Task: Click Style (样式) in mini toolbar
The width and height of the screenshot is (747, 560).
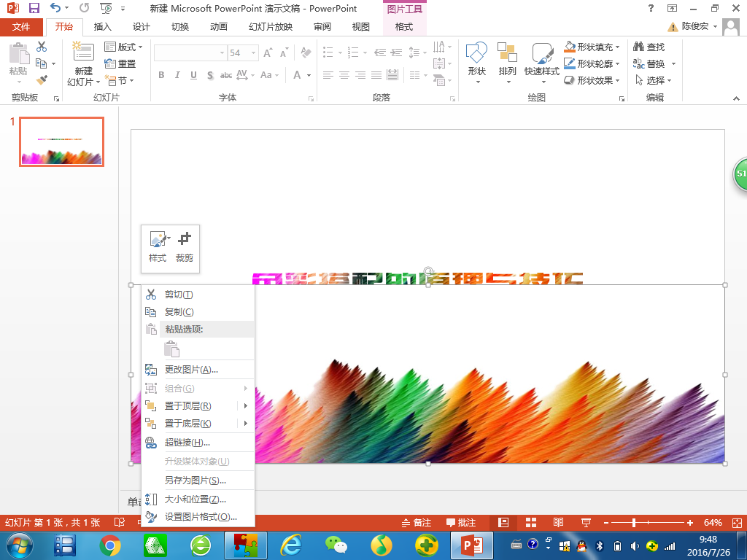Action: click(x=158, y=246)
